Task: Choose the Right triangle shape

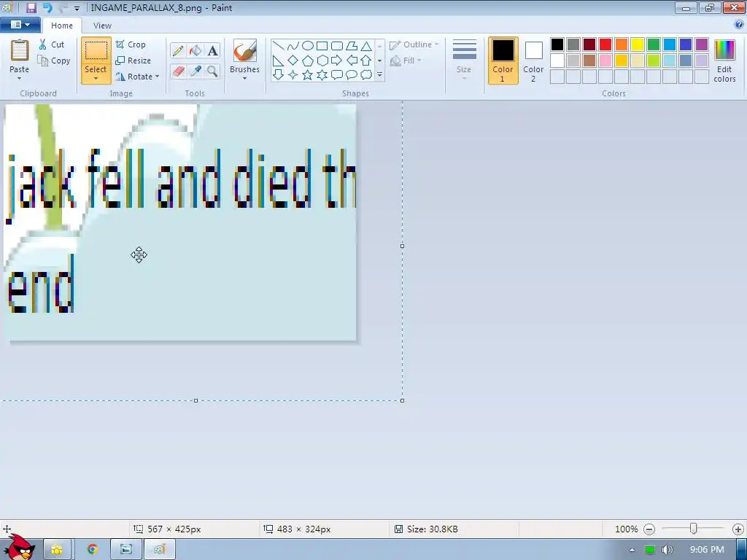Action: point(279,61)
